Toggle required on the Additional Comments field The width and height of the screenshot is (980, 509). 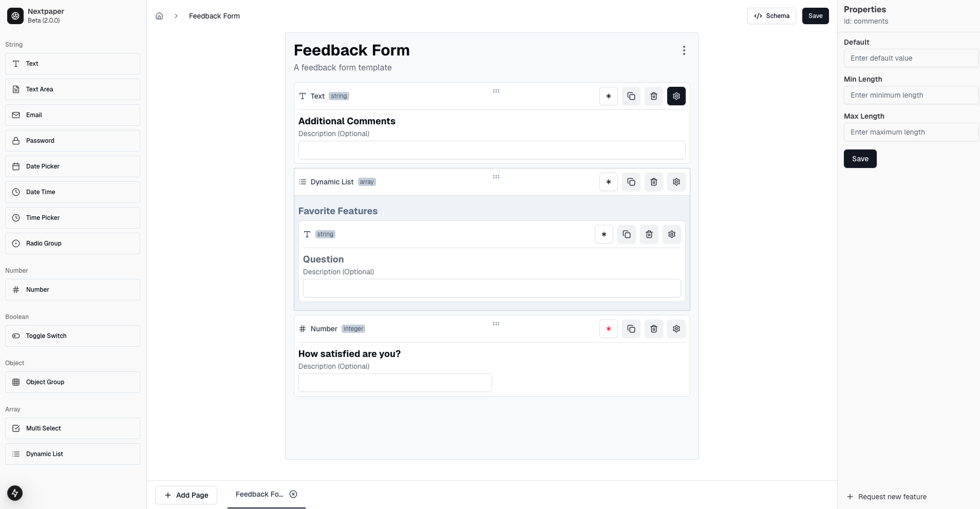tap(608, 96)
